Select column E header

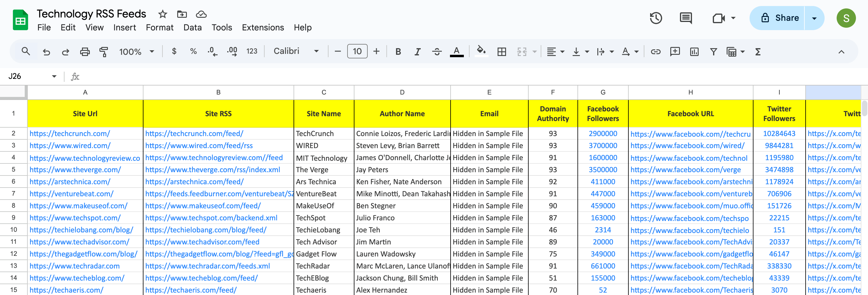click(x=489, y=92)
